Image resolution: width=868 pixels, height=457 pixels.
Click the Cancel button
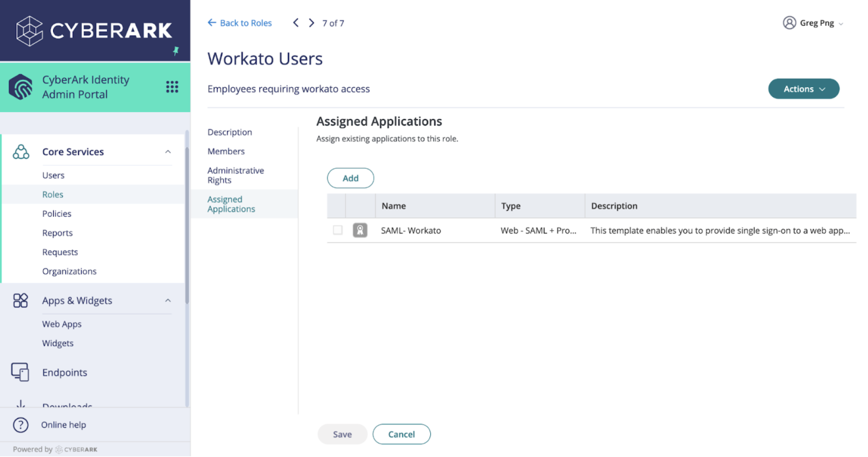pyautogui.click(x=402, y=434)
